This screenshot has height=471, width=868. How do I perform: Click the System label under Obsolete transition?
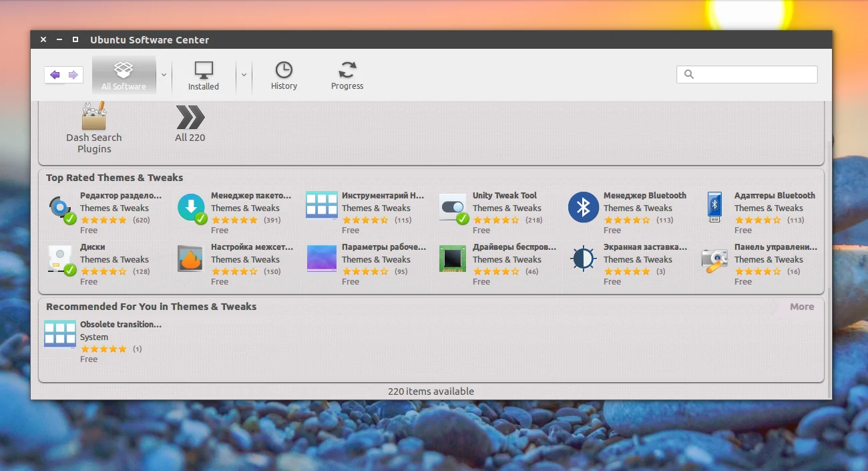pyautogui.click(x=94, y=337)
